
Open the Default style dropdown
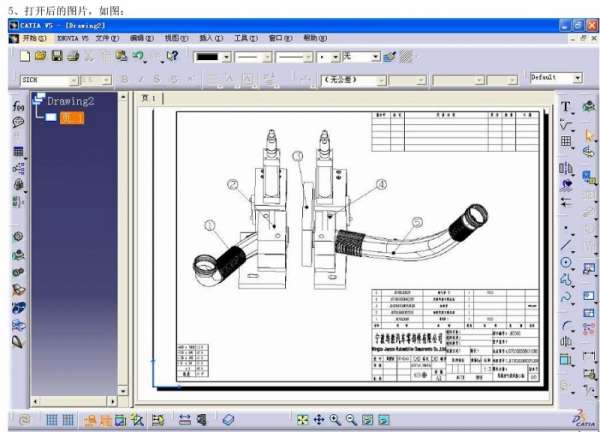click(577, 78)
